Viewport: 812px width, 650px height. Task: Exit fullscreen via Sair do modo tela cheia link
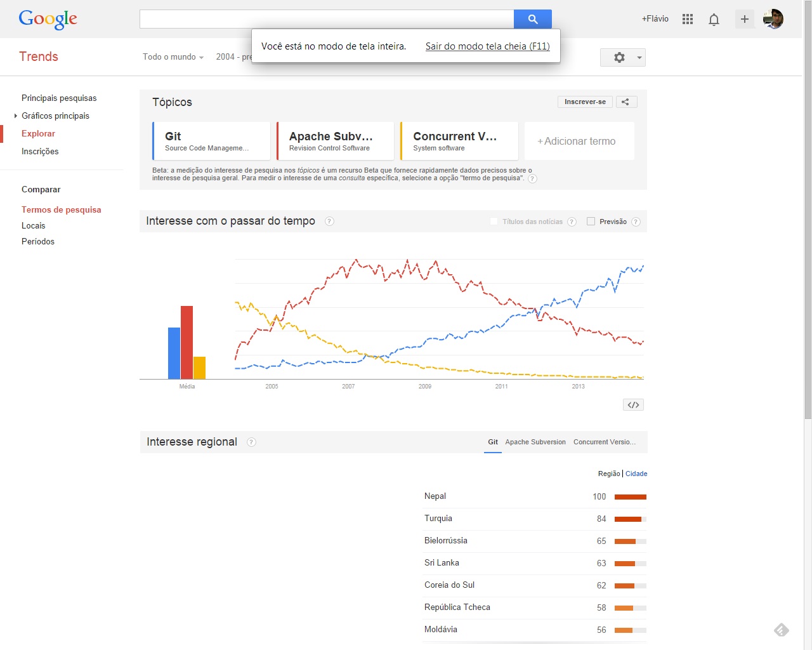click(x=487, y=46)
